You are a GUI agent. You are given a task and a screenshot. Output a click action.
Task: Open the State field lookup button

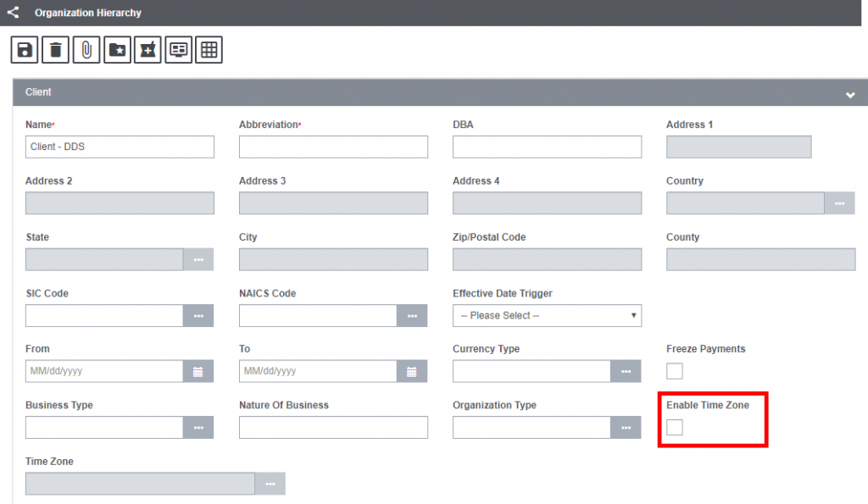[198, 259]
